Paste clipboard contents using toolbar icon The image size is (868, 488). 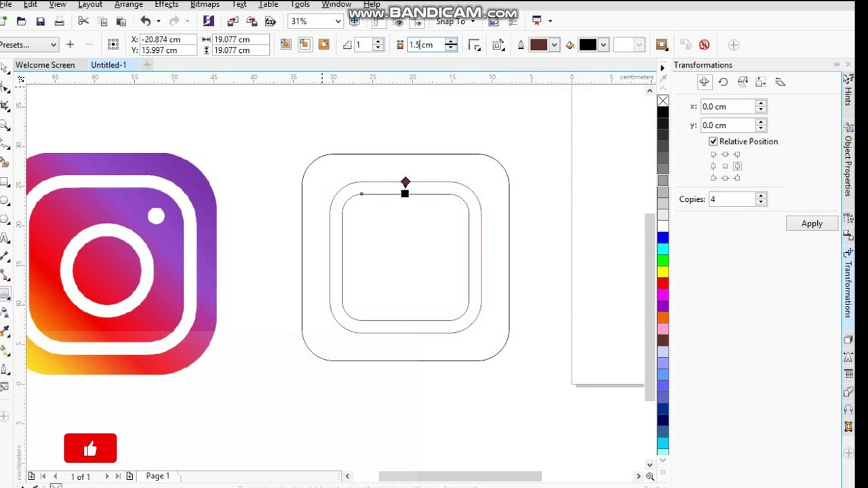121,22
